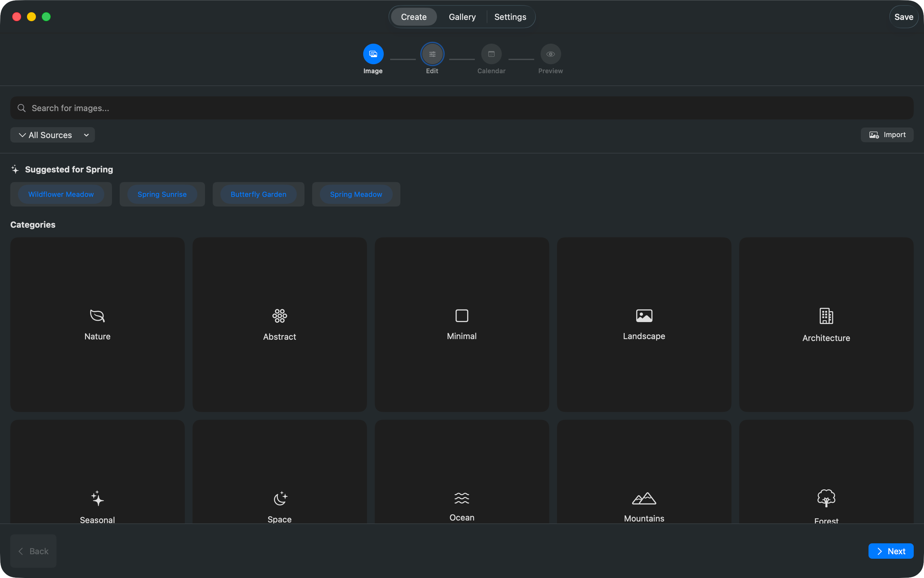Click the Minimal category label
This screenshot has width=924, height=578.
click(462, 336)
